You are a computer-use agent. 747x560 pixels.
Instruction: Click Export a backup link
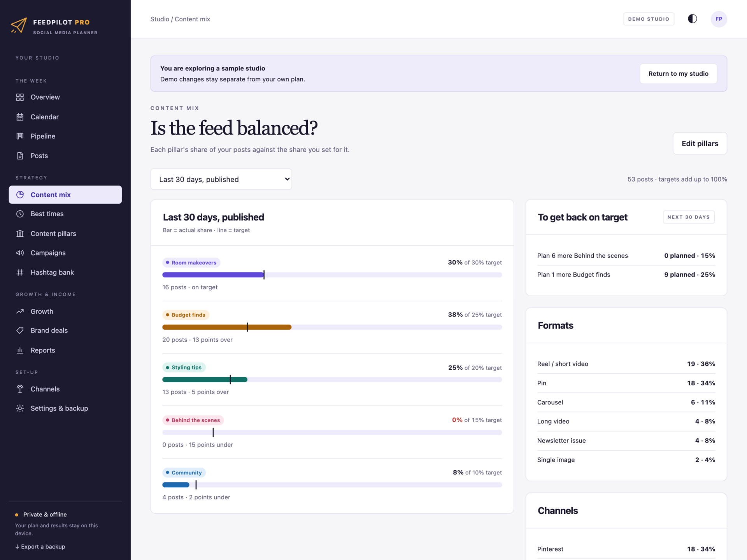click(40, 546)
